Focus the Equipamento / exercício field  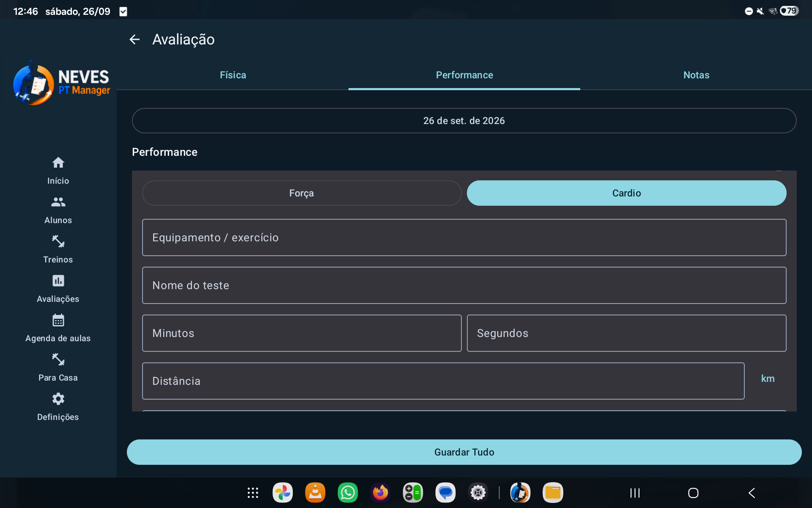pos(464,237)
